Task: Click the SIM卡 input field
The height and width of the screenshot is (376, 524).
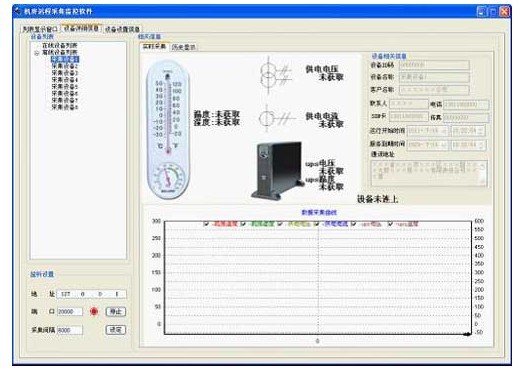Action: pyautogui.click(x=408, y=117)
